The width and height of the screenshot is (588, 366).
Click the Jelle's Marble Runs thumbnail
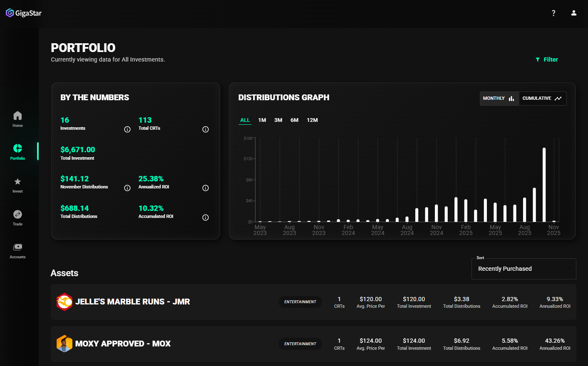[65, 302]
